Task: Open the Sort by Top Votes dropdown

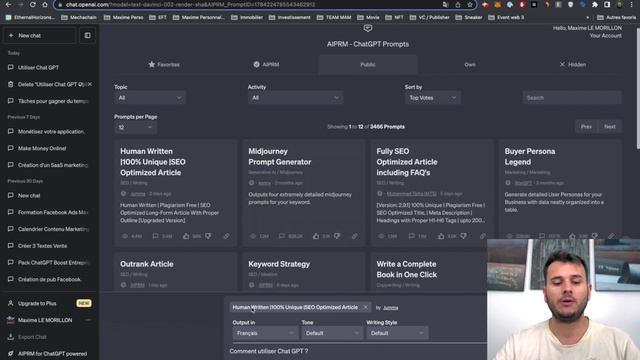Action: tap(433, 98)
